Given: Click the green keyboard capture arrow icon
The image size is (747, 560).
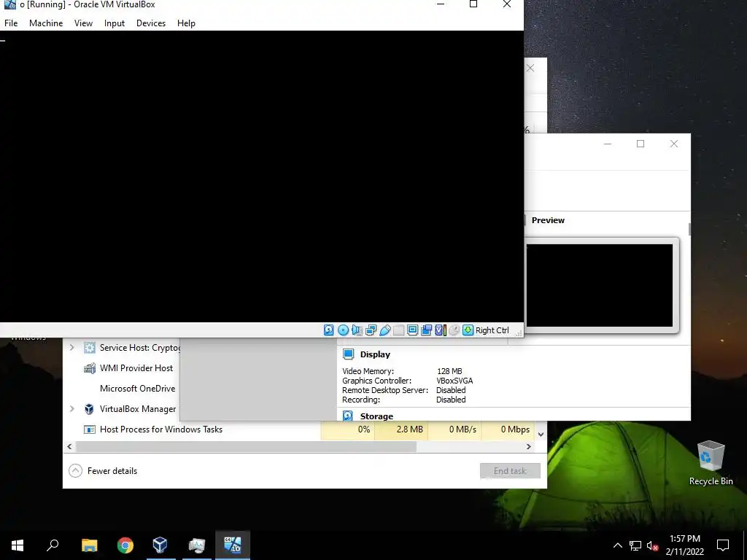Looking at the screenshot, I should point(468,330).
